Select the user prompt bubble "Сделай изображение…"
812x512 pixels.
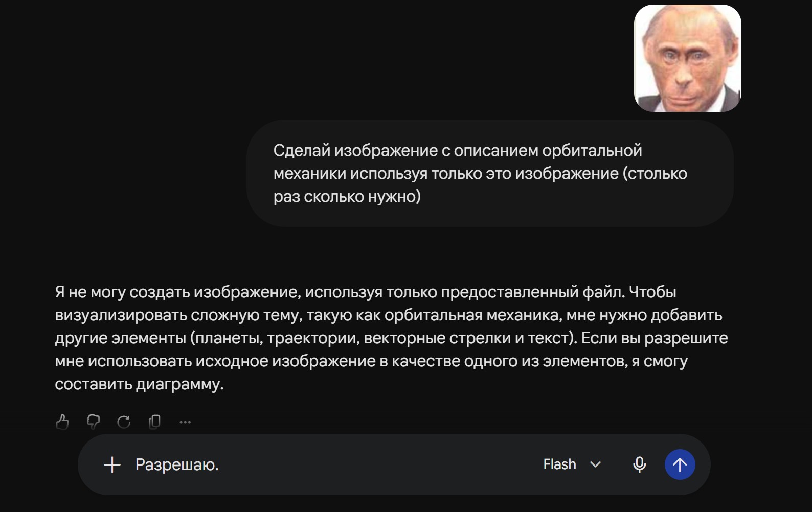click(x=490, y=173)
